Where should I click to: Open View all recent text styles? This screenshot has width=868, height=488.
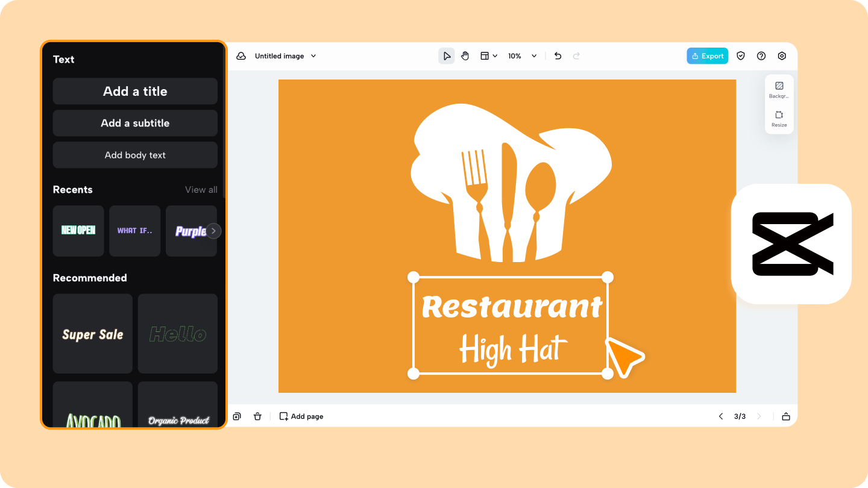point(201,189)
